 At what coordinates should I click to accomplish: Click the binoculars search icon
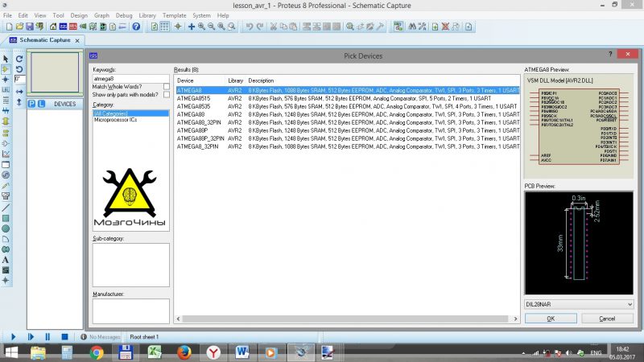[x=412, y=27]
